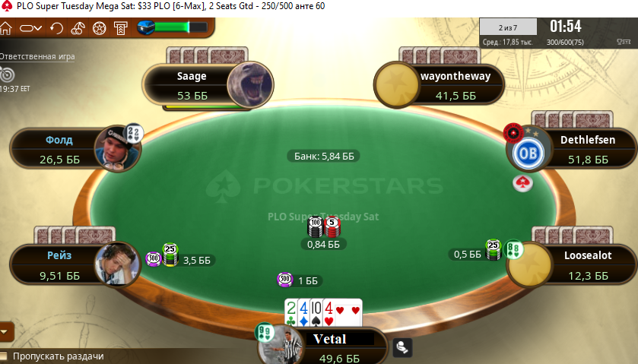638x364 pixels.
Task: Click the rewards chest progress bar
Action: point(173,27)
